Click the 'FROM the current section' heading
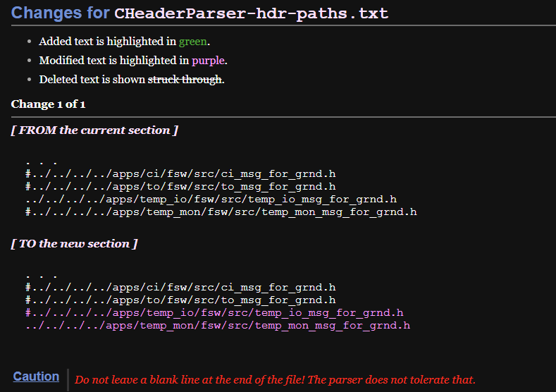 94,130
